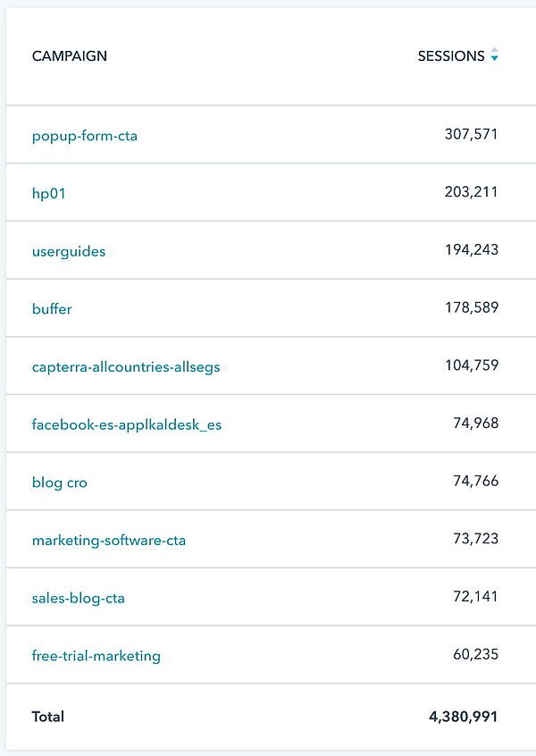Click the sessions count for free-trial-marketing
The width and height of the screenshot is (536, 756).
(475, 656)
